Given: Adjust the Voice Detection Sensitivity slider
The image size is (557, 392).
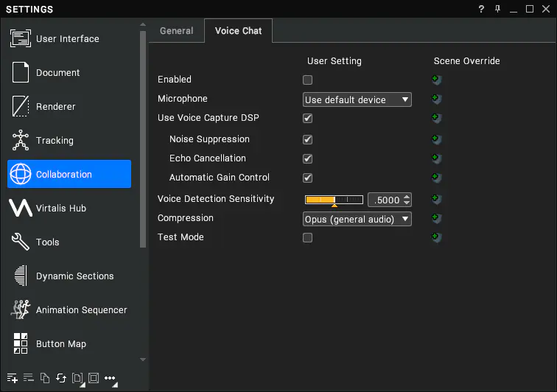Looking at the screenshot, I should 334,200.
